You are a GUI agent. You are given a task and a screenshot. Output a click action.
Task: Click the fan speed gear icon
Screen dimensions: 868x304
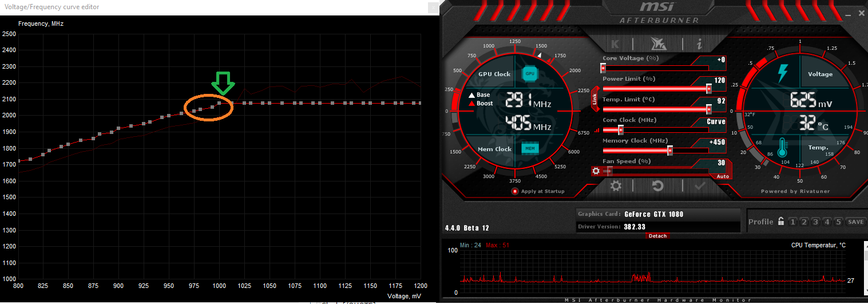pyautogui.click(x=596, y=171)
